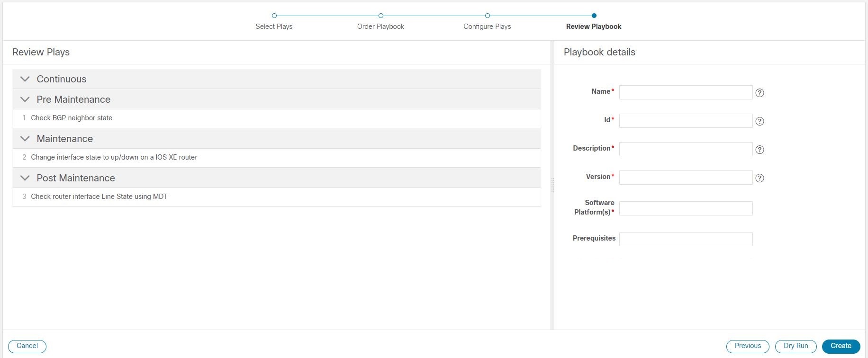Image resolution: width=868 pixels, height=358 pixels.
Task: Go to the Configure Plays step
Action: 487,21
